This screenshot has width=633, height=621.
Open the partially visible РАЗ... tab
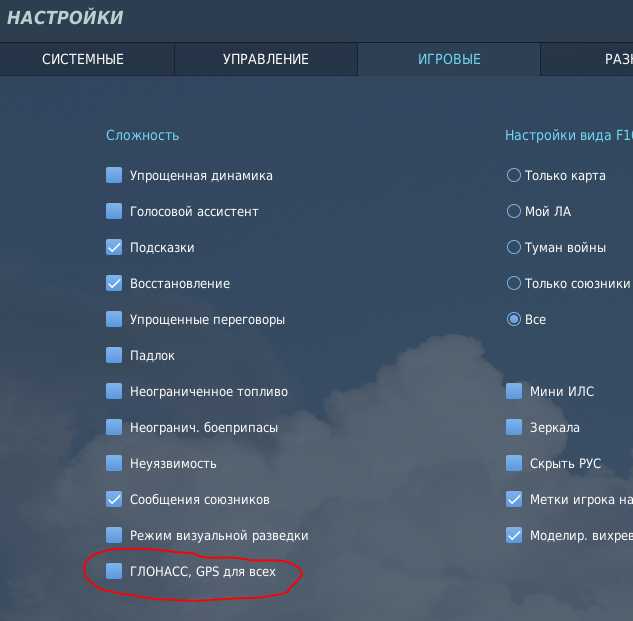pyautogui.click(x=587, y=59)
